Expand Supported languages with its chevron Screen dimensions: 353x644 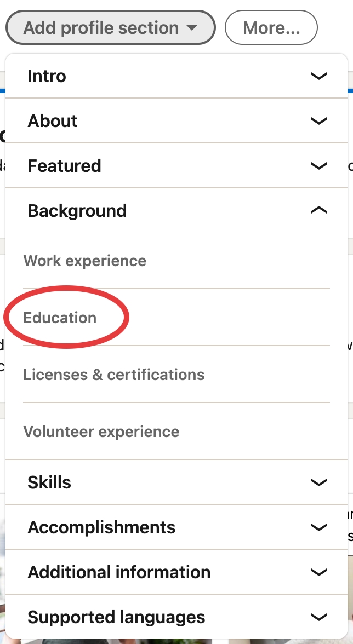(x=318, y=617)
